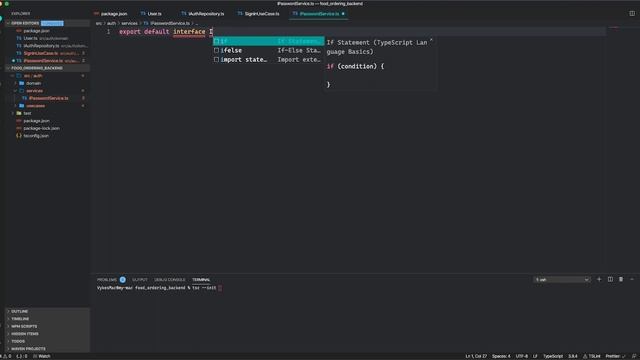The image size is (640, 360).
Task: Open IPasswordService.ts under services folder
Action: pos(48,98)
